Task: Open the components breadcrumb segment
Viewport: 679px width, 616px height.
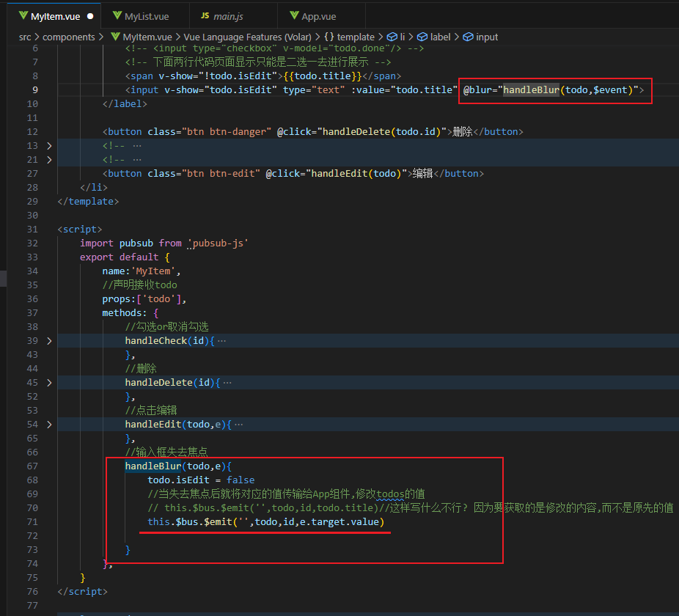Action: [68, 37]
